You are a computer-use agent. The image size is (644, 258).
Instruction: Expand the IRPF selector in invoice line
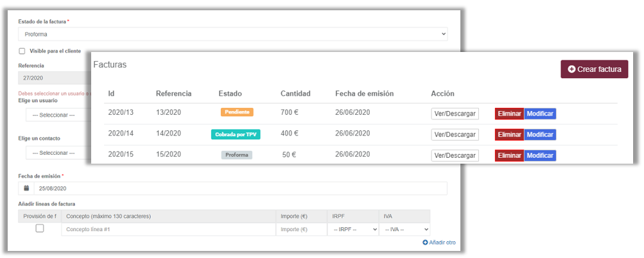pos(352,229)
